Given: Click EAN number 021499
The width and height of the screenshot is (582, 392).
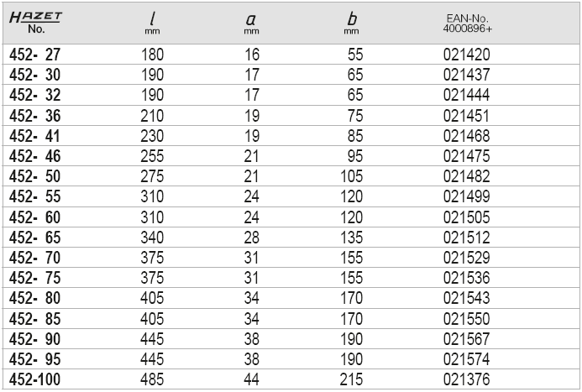Looking at the screenshot, I should click(x=467, y=196).
